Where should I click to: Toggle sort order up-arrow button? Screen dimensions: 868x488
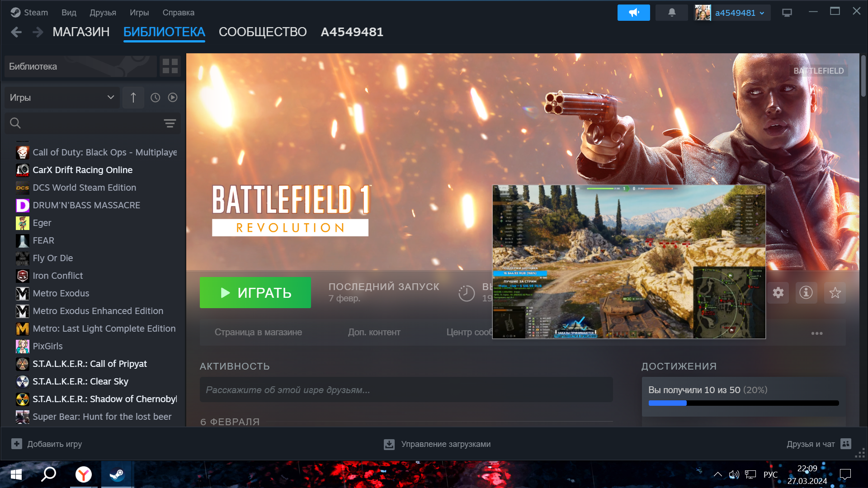coord(133,98)
